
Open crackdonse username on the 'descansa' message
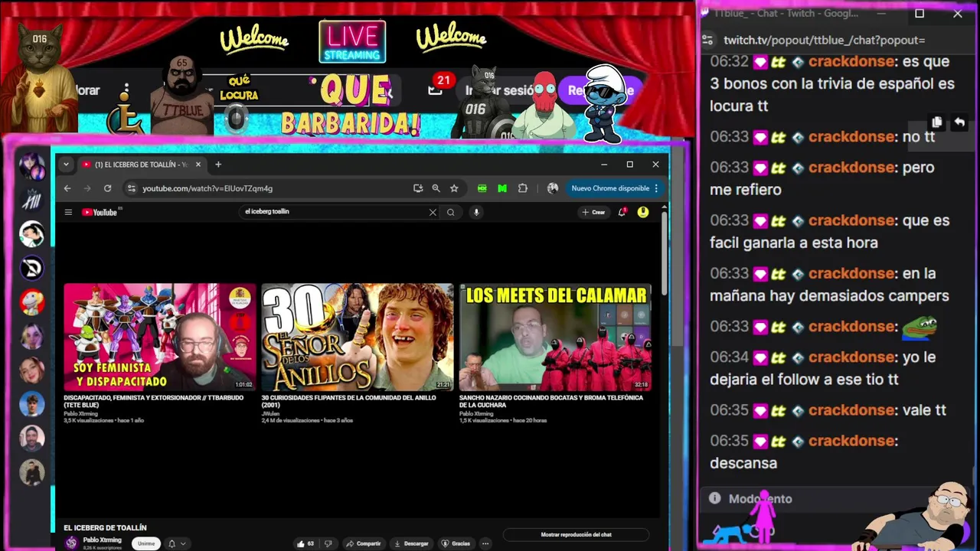pyautogui.click(x=850, y=441)
